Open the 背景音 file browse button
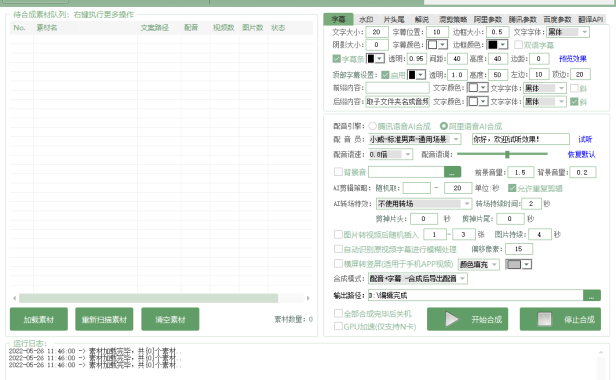Screen dimensions: 616x380 pyautogui.click(x=452, y=172)
